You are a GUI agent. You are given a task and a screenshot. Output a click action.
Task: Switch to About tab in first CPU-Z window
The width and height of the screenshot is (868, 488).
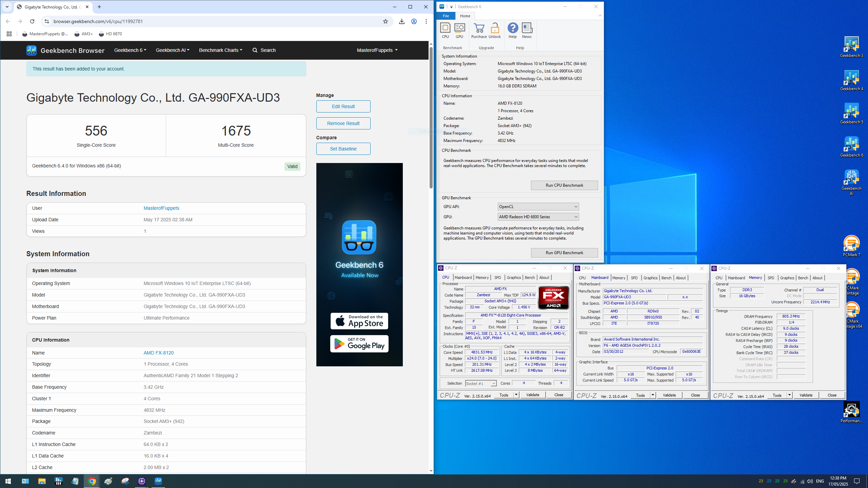pos(544,278)
